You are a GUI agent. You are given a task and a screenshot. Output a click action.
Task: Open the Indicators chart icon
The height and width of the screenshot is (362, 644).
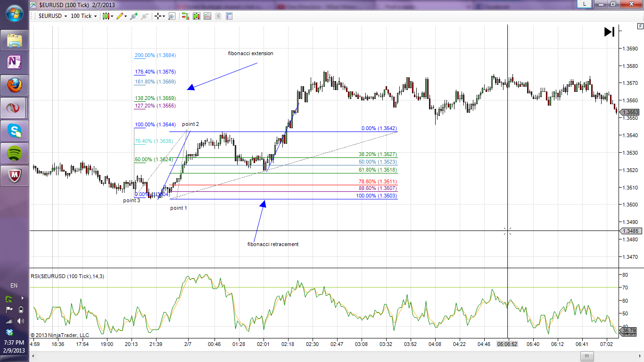tap(207, 16)
